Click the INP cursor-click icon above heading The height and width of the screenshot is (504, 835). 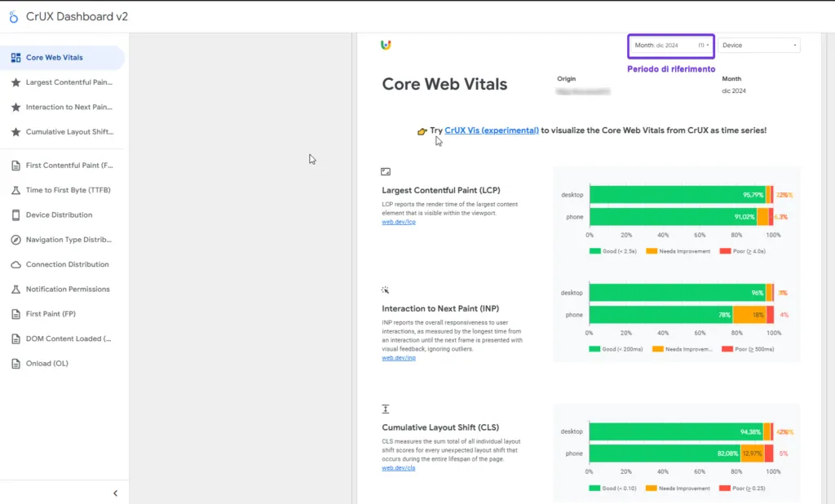point(385,290)
